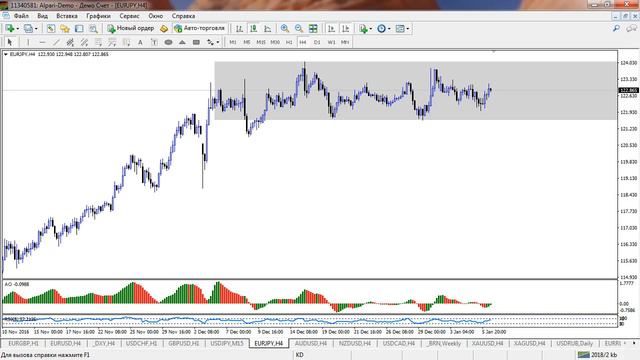The height and width of the screenshot is (360, 640).
Task: Select the ellipse shape tool
Action: [x=168, y=42]
